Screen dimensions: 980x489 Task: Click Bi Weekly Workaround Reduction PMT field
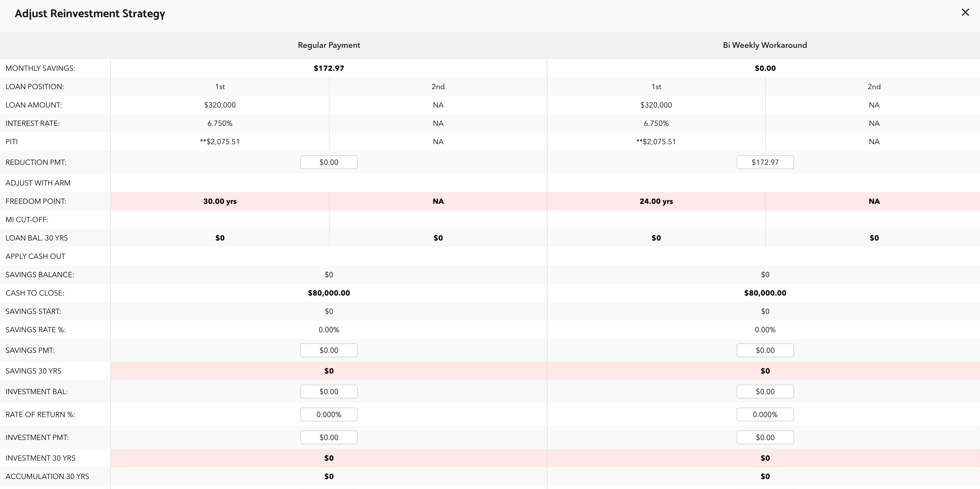[x=765, y=162]
